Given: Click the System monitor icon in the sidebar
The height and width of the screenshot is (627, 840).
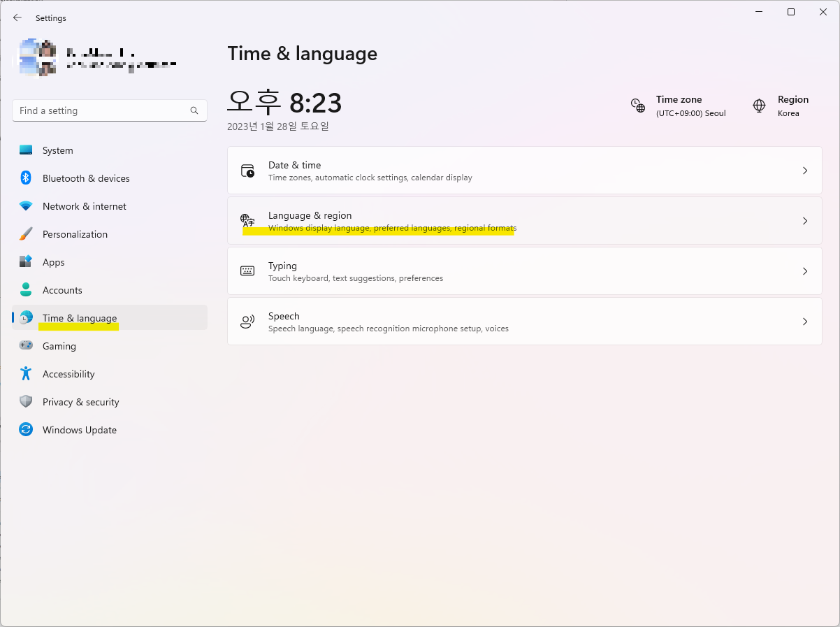Looking at the screenshot, I should [x=26, y=150].
